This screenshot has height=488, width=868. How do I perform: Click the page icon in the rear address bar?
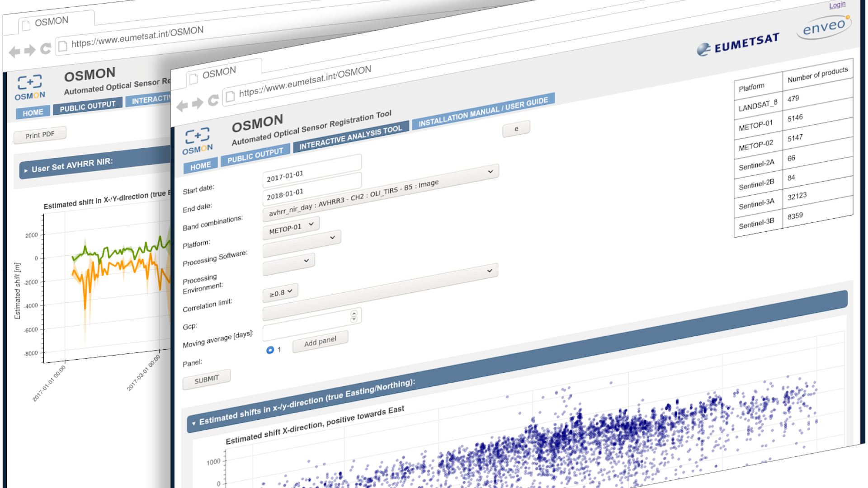coord(63,46)
